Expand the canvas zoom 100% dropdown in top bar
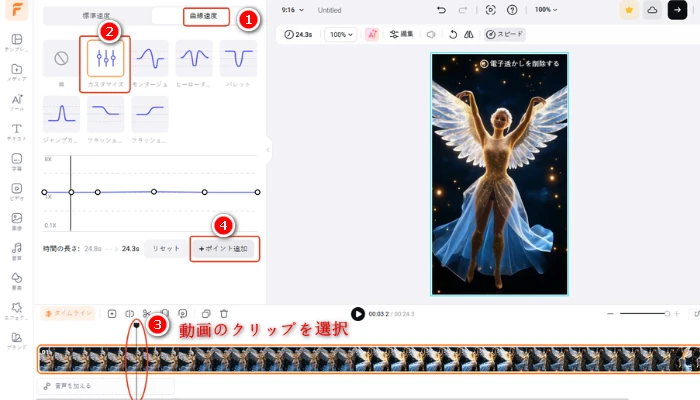 tap(546, 10)
